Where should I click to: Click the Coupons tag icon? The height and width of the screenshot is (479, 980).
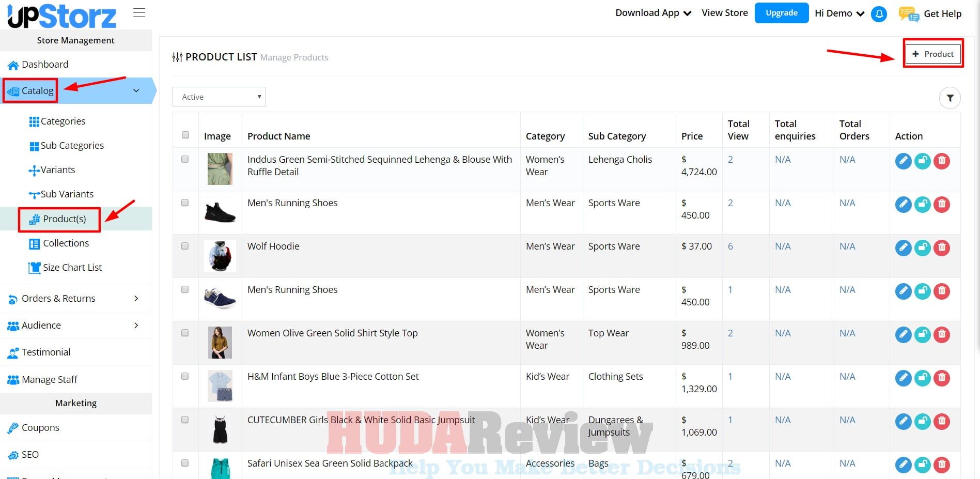tap(13, 428)
